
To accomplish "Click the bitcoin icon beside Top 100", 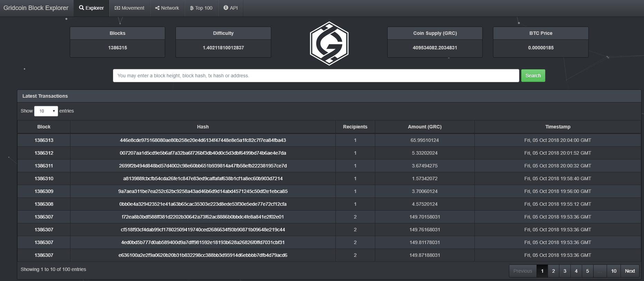I will (192, 8).
